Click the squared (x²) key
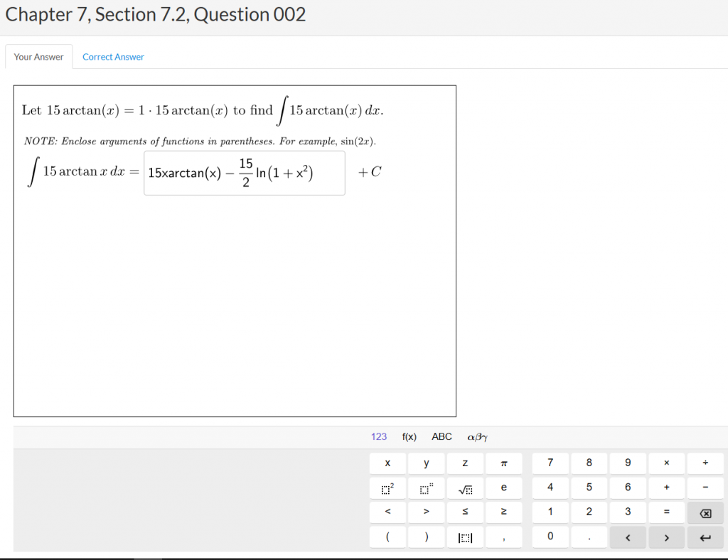 click(387, 488)
